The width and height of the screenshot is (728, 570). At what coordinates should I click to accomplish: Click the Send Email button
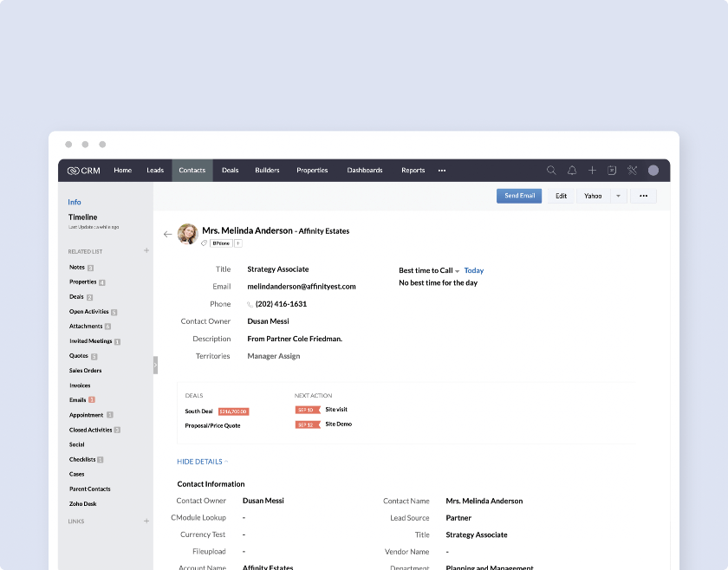click(519, 196)
